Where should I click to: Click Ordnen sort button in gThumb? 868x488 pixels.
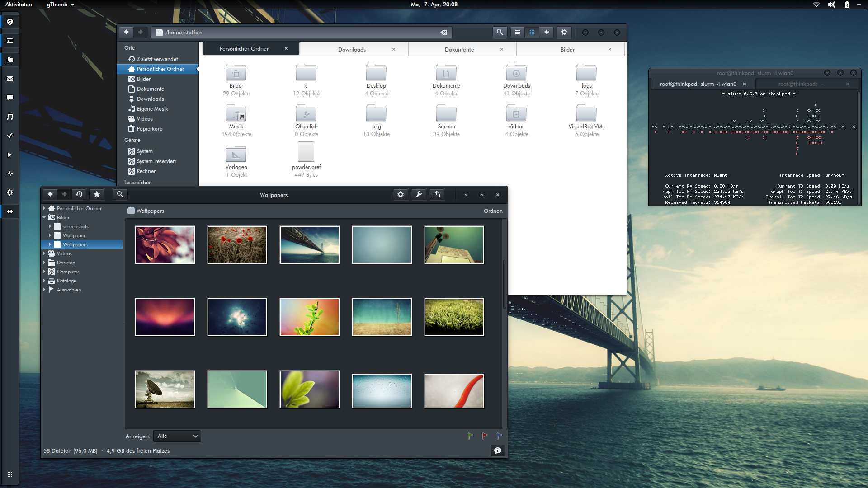tap(493, 211)
